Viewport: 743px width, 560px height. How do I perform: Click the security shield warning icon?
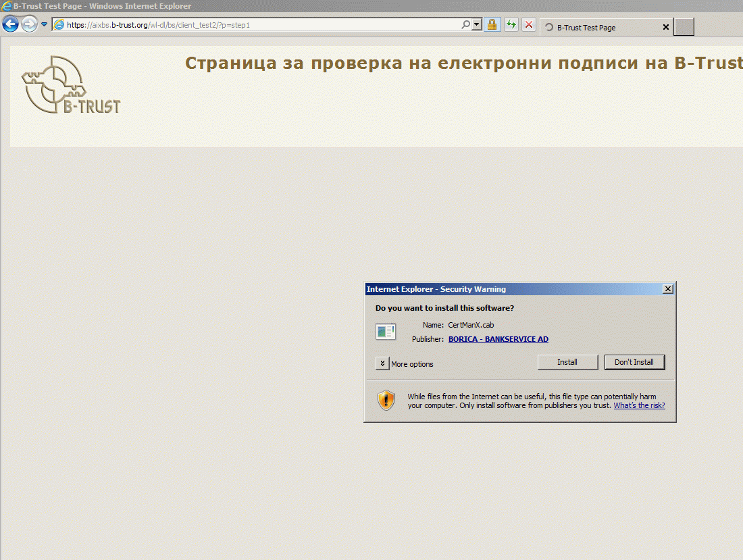[x=386, y=401]
